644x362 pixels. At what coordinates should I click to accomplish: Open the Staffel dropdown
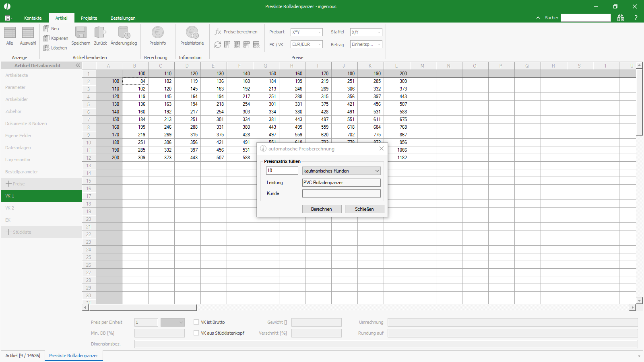tap(366, 32)
